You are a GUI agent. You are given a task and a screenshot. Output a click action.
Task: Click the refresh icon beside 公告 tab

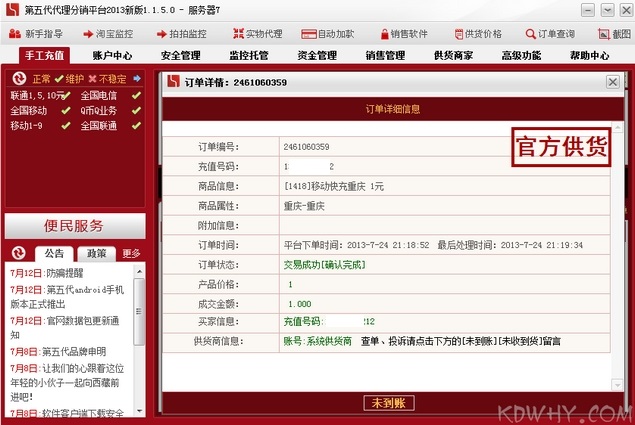point(17,253)
